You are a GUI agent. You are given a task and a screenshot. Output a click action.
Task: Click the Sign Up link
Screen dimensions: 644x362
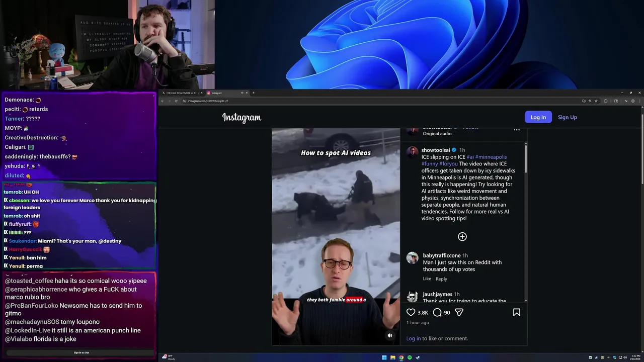click(x=568, y=117)
